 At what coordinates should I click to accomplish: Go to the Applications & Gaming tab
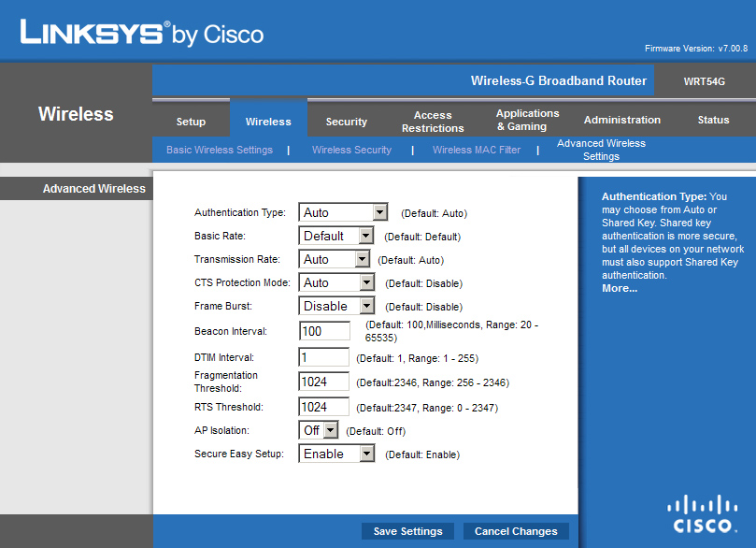(527, 120)
